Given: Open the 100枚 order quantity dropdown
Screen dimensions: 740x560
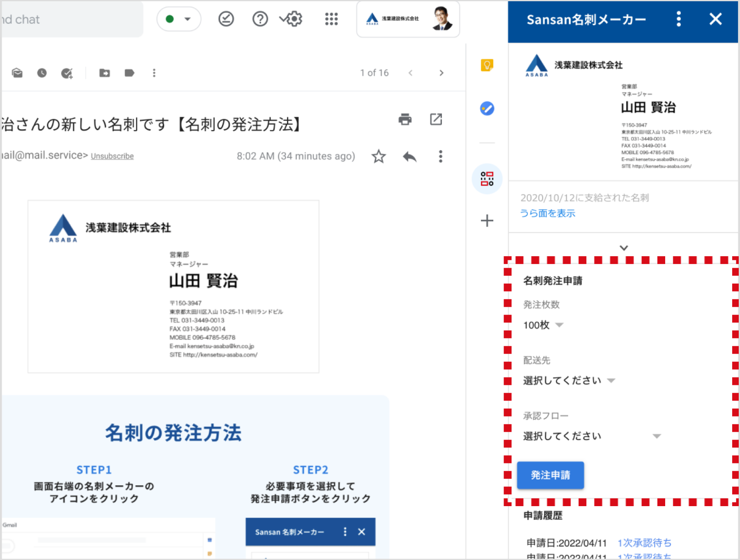Looking at the screenshot, I should point(543,325).
